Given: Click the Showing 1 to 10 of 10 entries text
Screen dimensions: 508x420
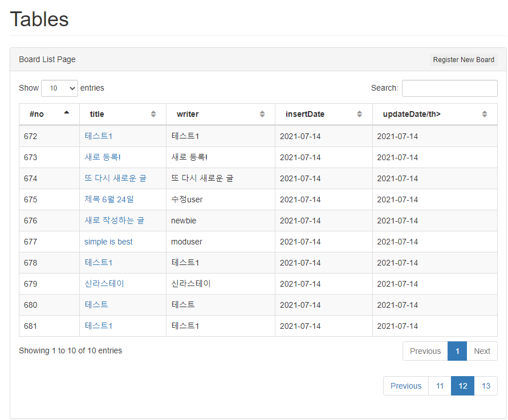Looking at the screenshot, I should (x=70, y=350).
